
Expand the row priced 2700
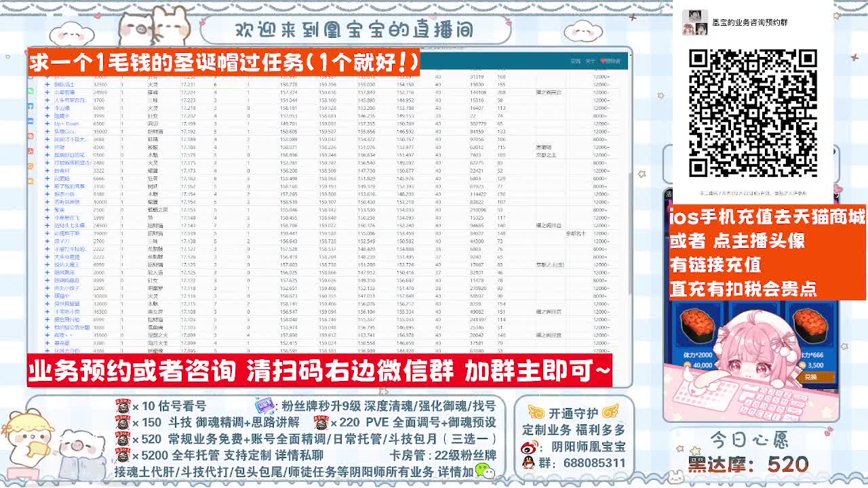47,241
